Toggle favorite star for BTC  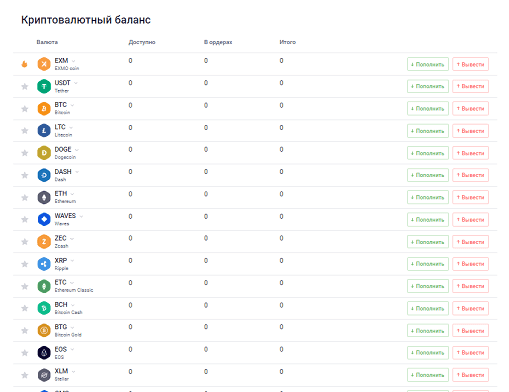[25, 109]
